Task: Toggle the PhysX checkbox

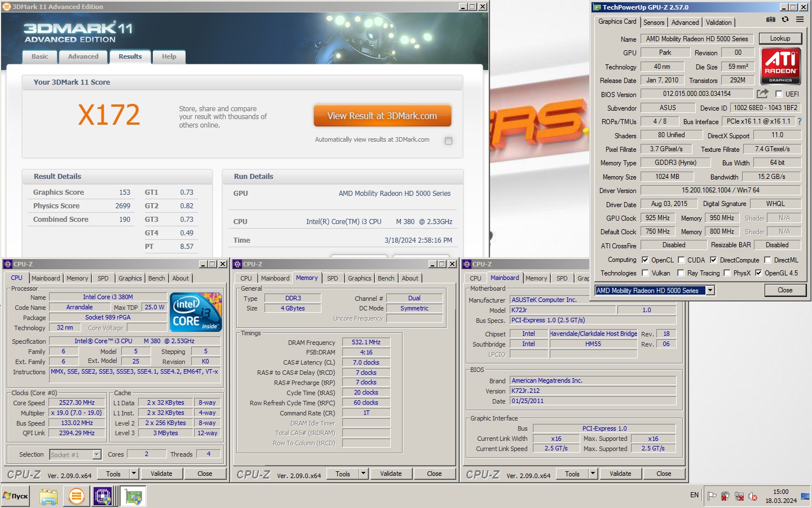Action: [x=727, y=273]
